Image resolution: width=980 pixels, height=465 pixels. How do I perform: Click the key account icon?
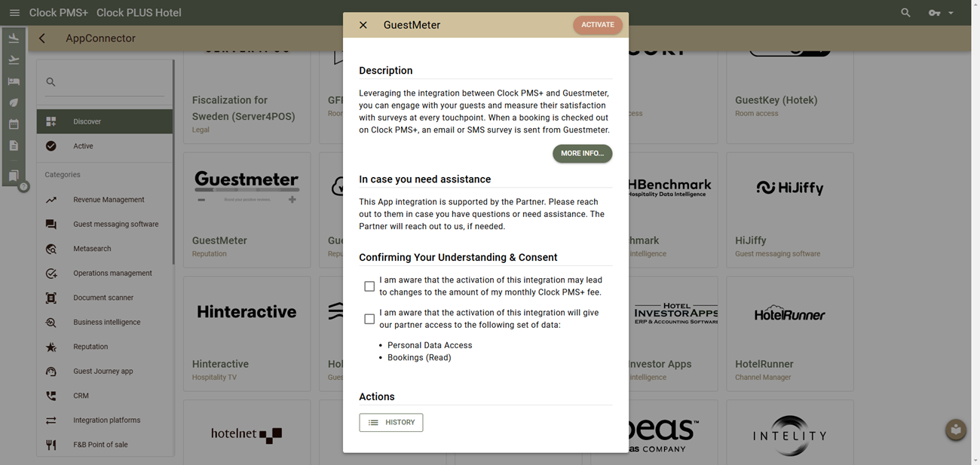coord(934,13)
